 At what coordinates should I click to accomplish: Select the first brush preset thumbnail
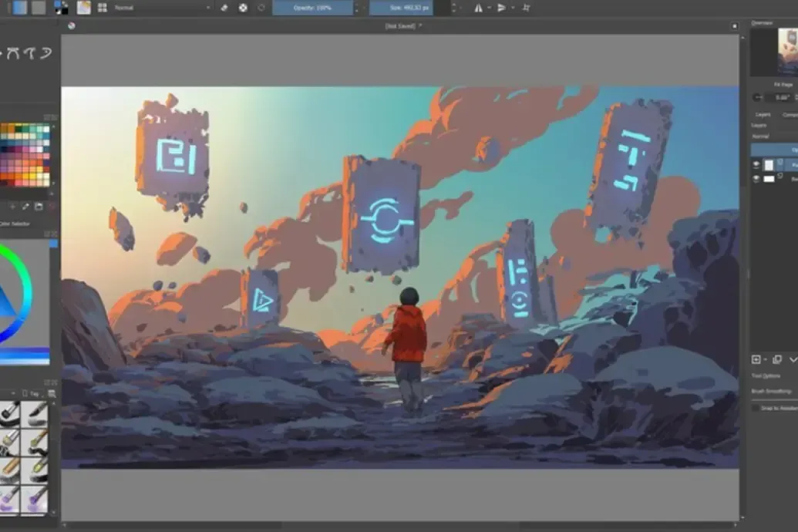(9, 414)
